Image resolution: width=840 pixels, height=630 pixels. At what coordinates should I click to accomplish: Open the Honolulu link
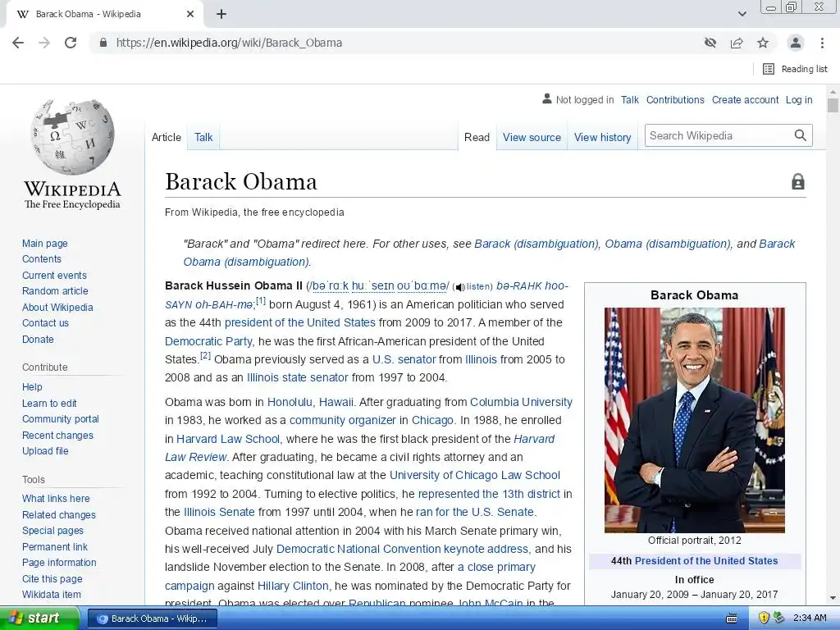tap(290, 402)
